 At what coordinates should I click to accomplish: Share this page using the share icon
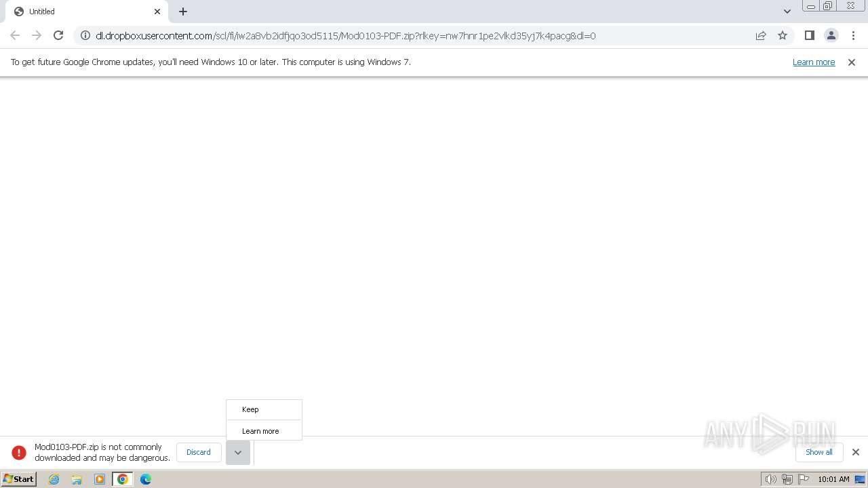761,35
